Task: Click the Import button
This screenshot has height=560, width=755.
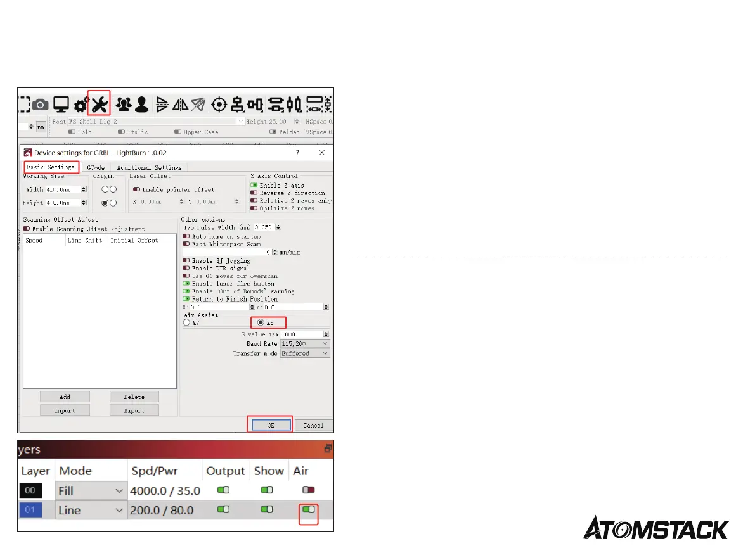Action: click(65, 411)
